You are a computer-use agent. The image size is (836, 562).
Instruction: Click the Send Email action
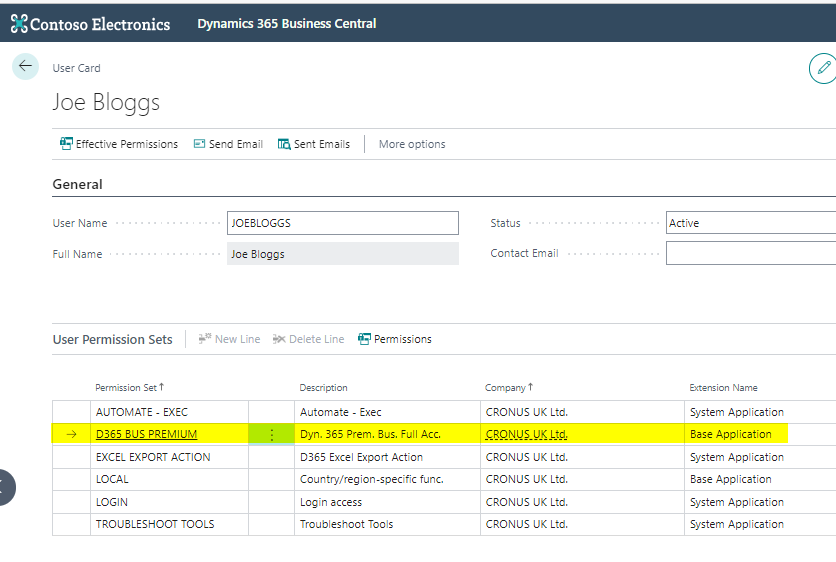(228, 144)
